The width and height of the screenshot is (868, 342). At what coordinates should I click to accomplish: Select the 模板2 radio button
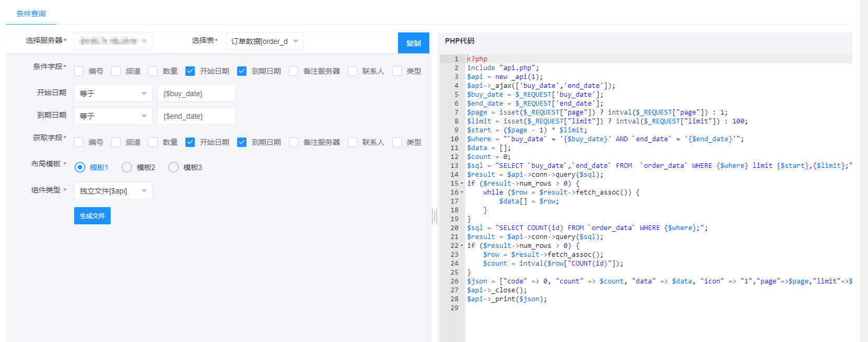126,167
